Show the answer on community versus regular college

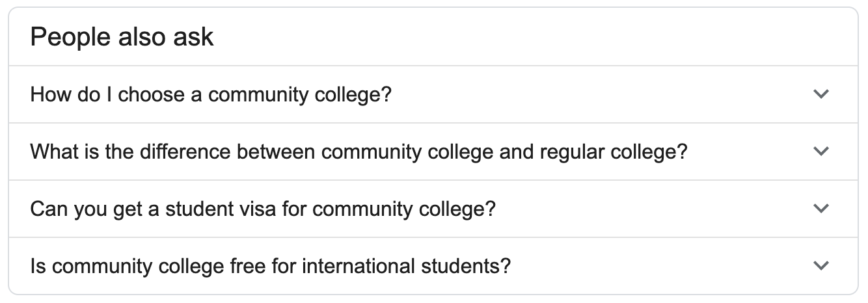coord(359,152)
